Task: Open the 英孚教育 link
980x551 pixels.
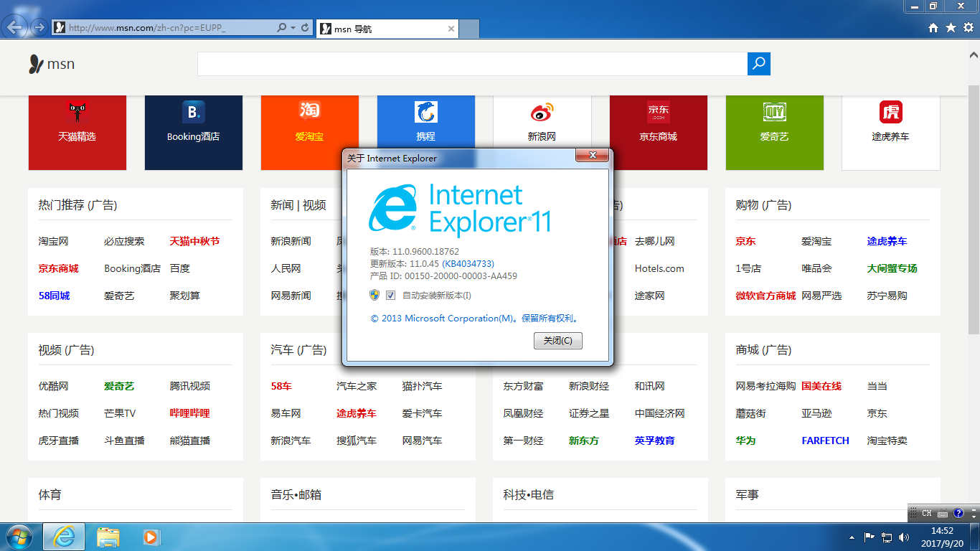Action: point(654,441)
